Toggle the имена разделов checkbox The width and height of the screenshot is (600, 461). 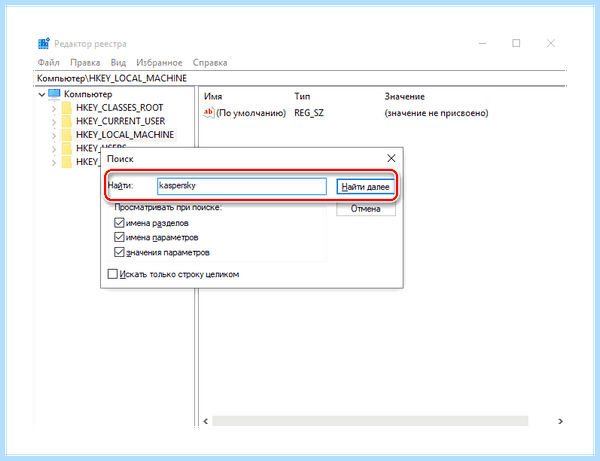[x=119, y=223]
